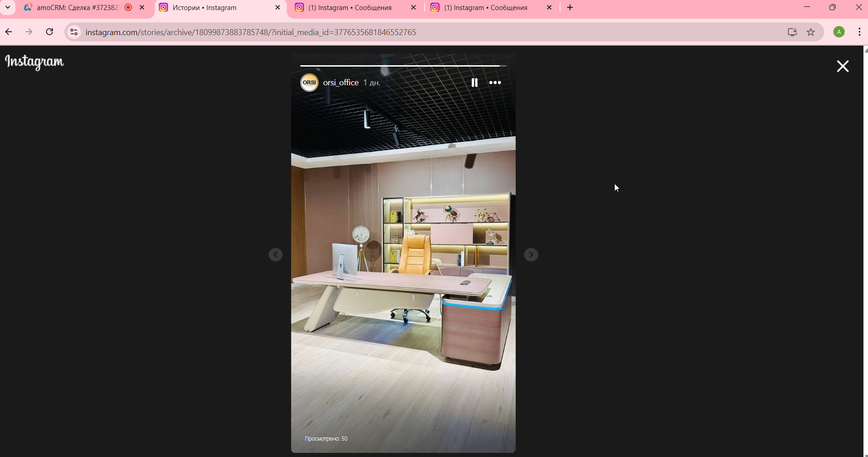Open the Chrome three-dot menu
The width and height of the screenshot is (868, 457).
coord(859,32)
